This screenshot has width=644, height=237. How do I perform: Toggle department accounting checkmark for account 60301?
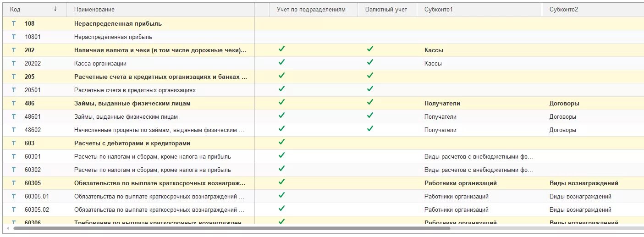[281, 155]
